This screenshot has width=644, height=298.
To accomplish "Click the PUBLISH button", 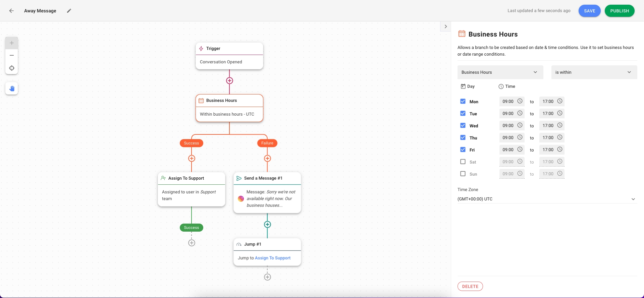I will tap(620, 11).
